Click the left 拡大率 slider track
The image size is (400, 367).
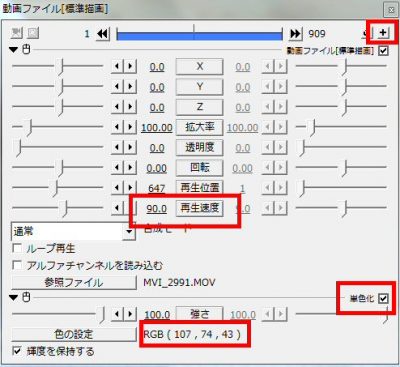tap(58, 127)
